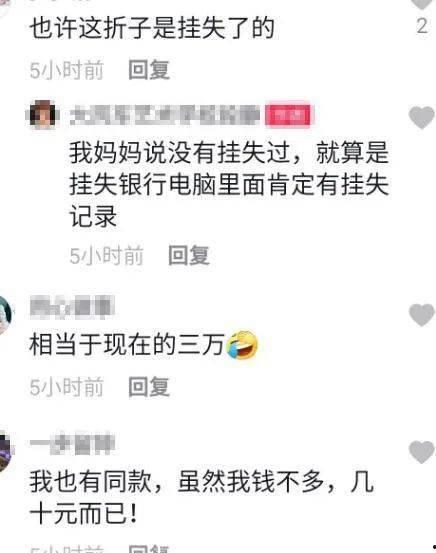Like the 我也有同款 comment

(x=421, y=452)
